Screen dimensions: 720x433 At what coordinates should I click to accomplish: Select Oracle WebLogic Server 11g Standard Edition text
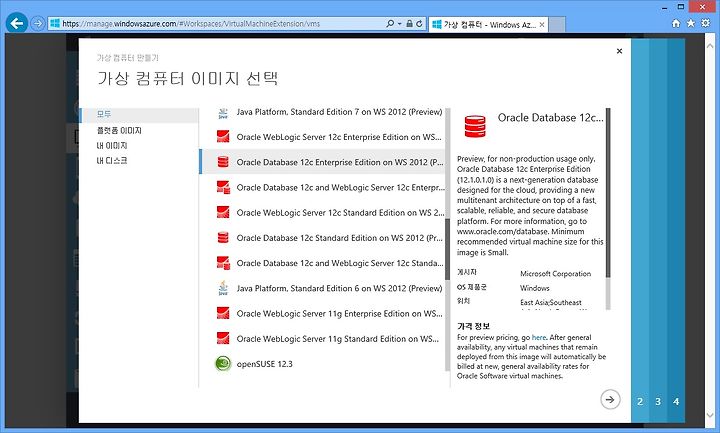338,339
